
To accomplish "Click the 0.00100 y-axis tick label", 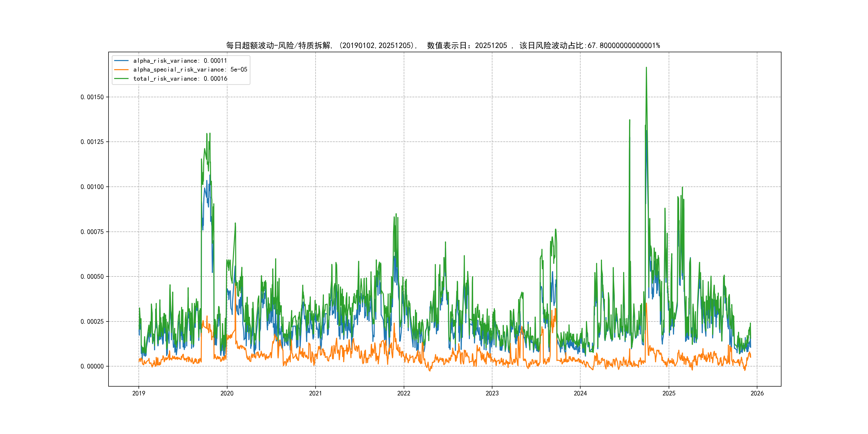I will coord(92,187).
